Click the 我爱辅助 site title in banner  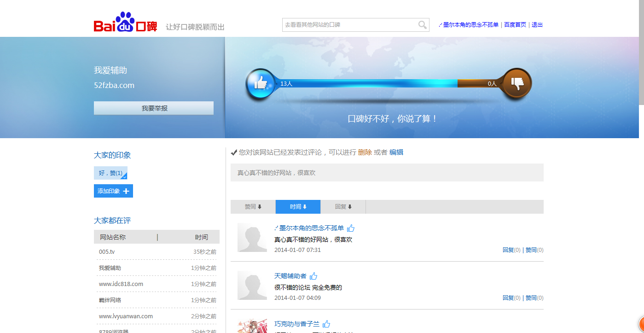110,70
